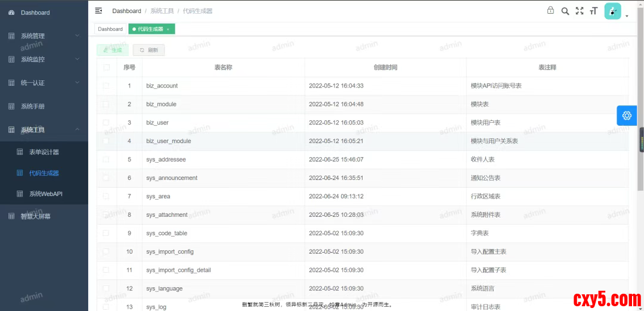Collapse sidebar with the hamburger icon
The width and height of the screenshot is (644, 311).
pyautogui.click(x=98, y=11)
